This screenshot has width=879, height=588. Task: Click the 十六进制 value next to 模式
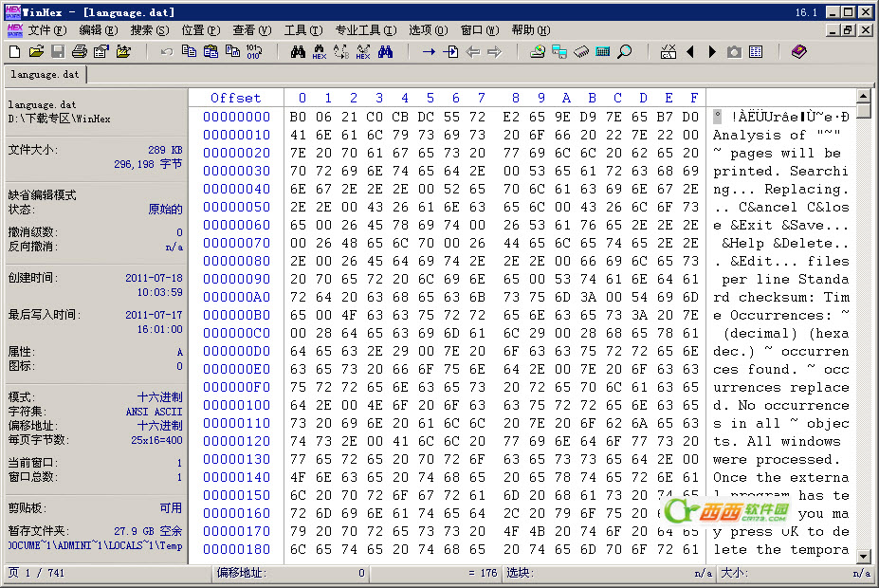coord(159,396)
